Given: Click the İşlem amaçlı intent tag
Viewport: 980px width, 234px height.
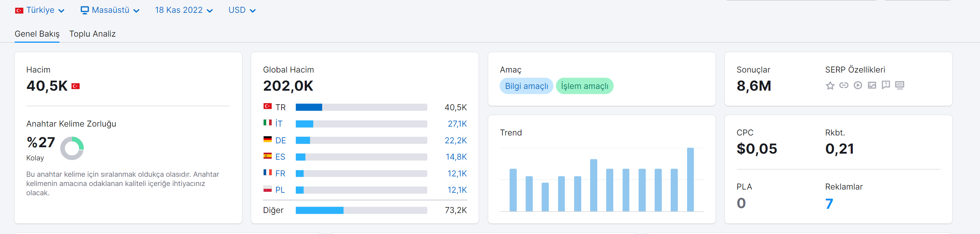Looking at the screenshot, I should (584, 86).
